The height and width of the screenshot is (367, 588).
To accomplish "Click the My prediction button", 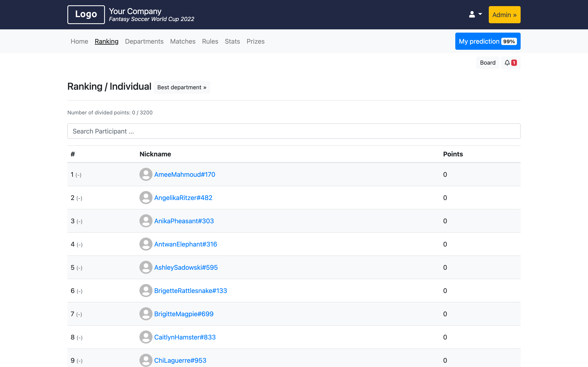I will pyautogui.click(x=488, y=41).
